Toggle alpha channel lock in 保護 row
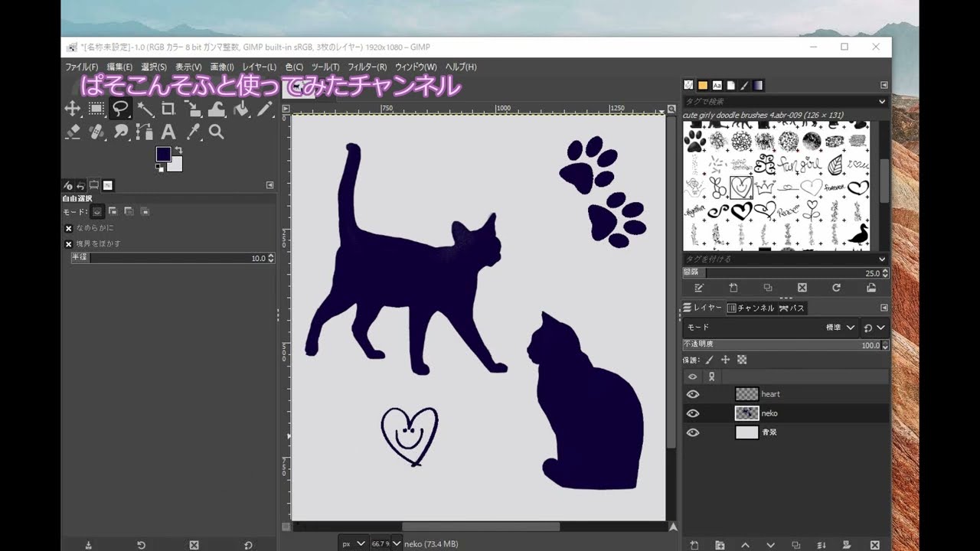Screen dimensions: 980x551 [741, 360]
